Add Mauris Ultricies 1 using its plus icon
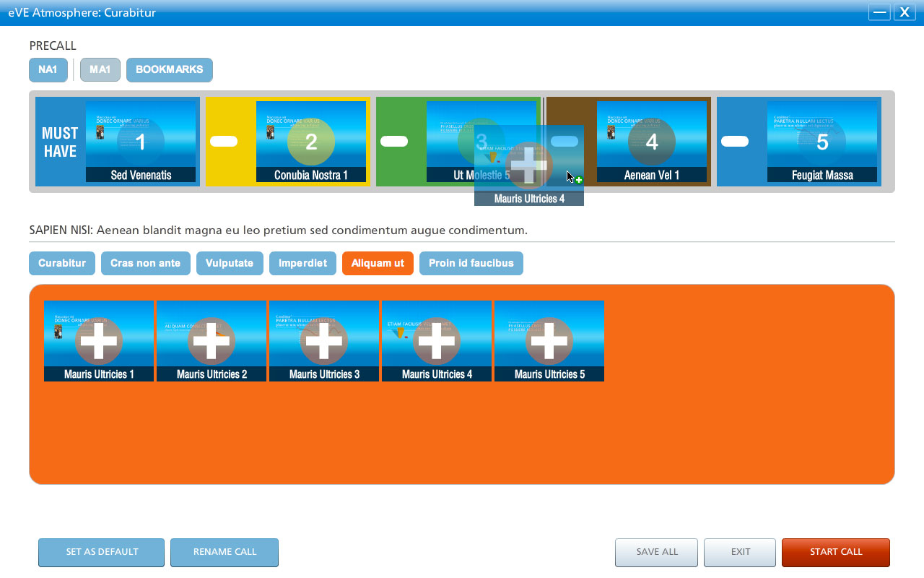Image resolution: width=924 pixels, height=578 pixels. click(99, 341)
